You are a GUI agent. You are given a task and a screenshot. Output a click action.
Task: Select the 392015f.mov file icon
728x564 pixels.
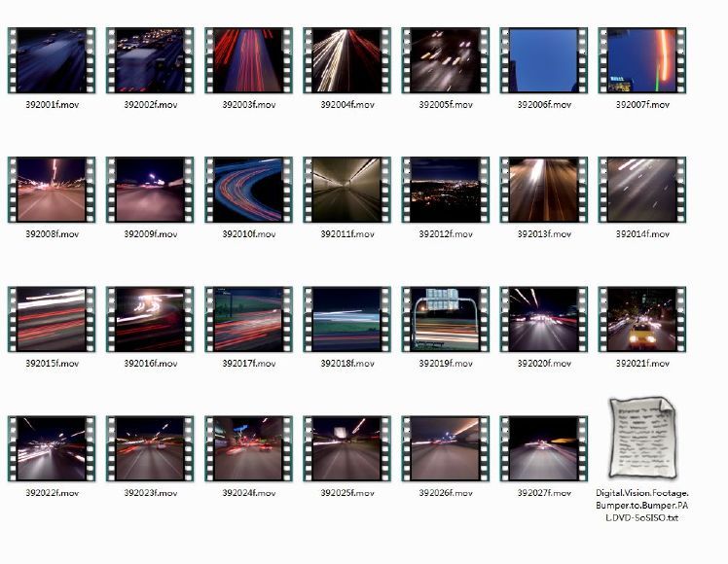tap(52, 319)
